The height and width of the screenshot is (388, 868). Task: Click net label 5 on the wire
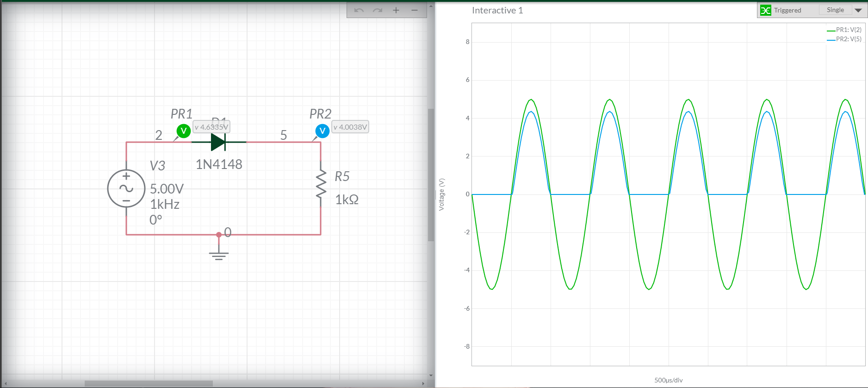click(x=284, y=135)
